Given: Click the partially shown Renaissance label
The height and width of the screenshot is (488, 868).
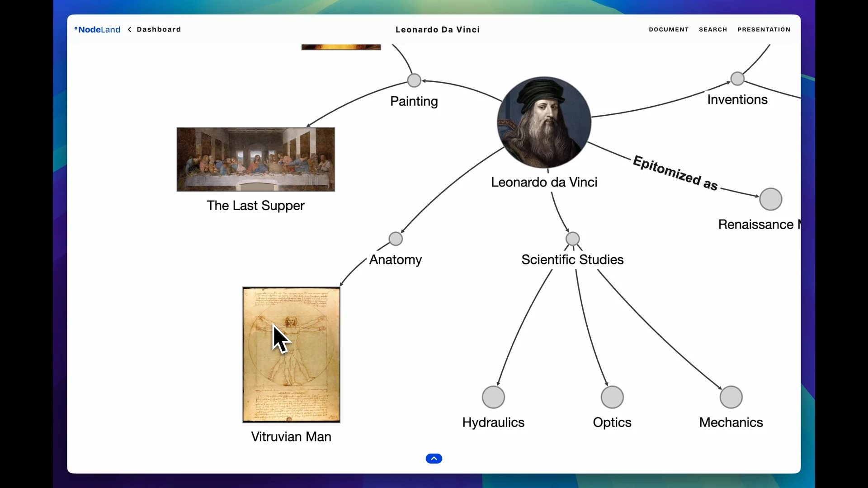Looking at the screenshot, I should [759, 225].
